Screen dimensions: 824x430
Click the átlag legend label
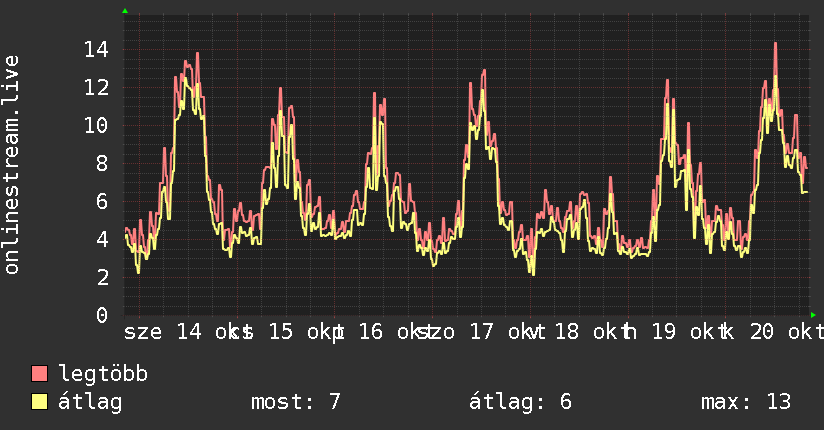point(90,402)
